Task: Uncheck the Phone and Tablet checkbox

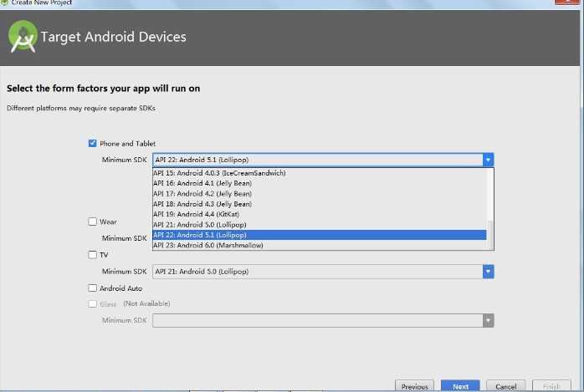Action: click(x=92, y=143)
